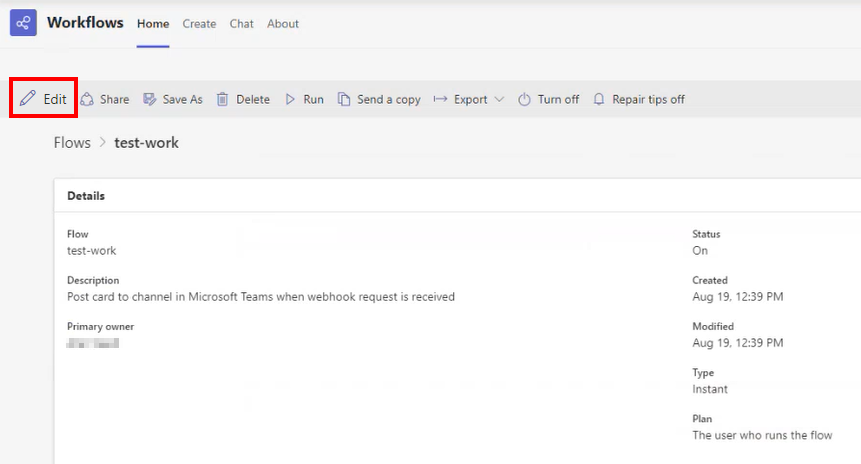
Task: Choose Save As in the toolbar
Action: point(182,99)
